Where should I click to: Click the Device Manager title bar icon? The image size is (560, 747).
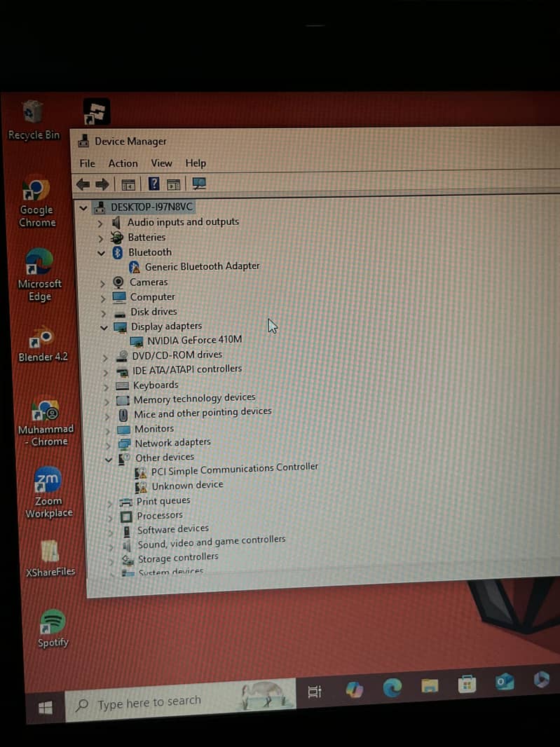pos(83,141)
